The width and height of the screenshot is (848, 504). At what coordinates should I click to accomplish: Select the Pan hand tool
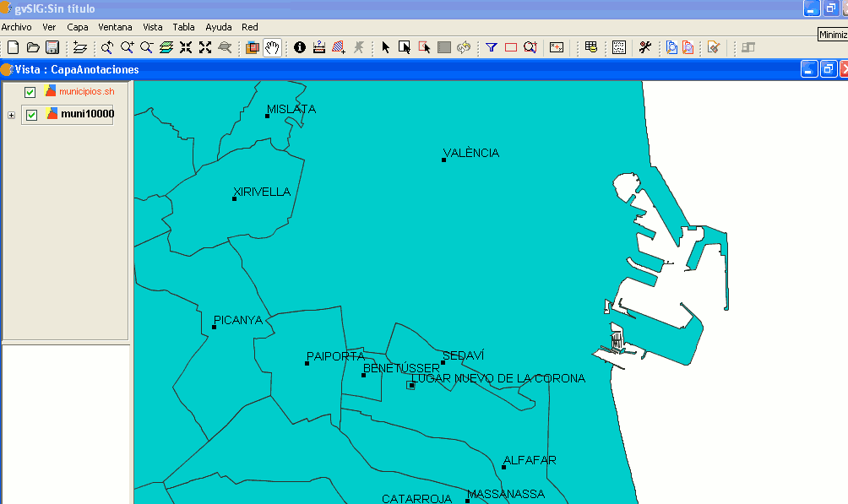tap(271, 47)
